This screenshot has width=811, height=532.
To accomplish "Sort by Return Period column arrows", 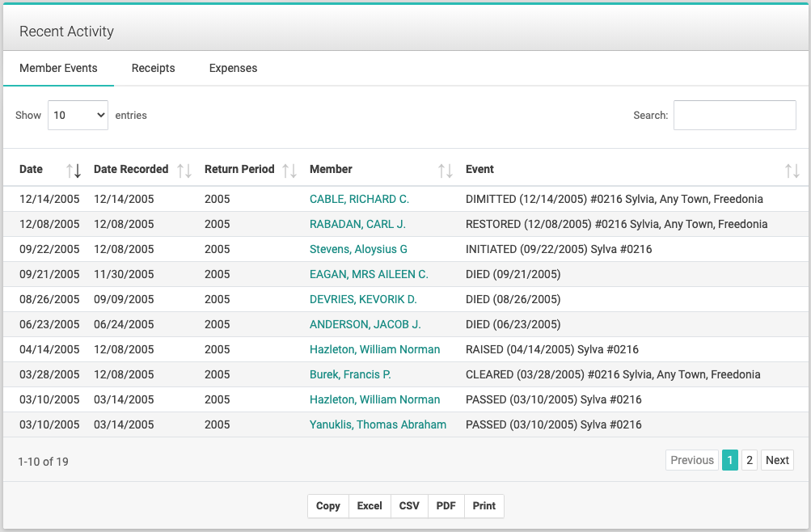I will tap(289, 170).
